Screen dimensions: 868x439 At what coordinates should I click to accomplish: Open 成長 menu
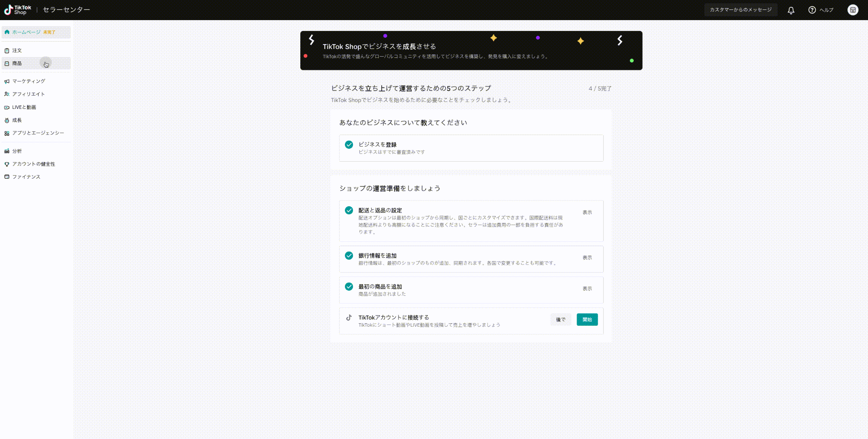[36, 120]
